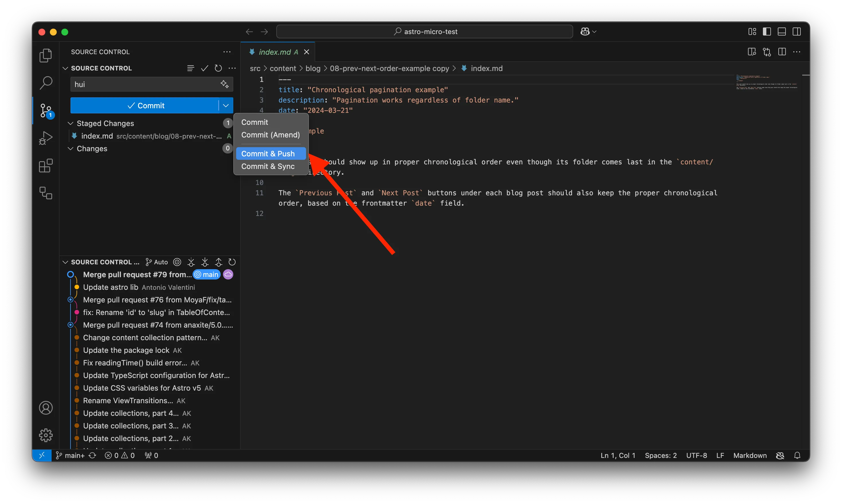Open preview to the side icon

tap(752, 52)
